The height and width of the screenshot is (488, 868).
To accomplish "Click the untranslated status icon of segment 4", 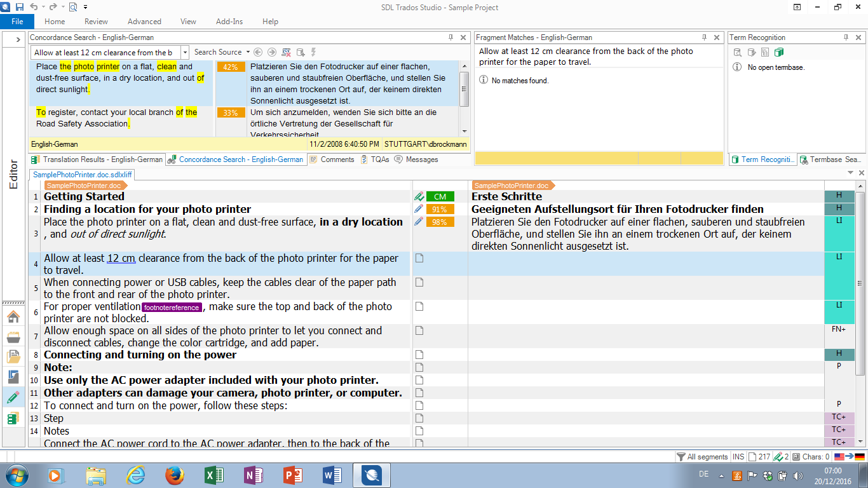I will point(419,258).
